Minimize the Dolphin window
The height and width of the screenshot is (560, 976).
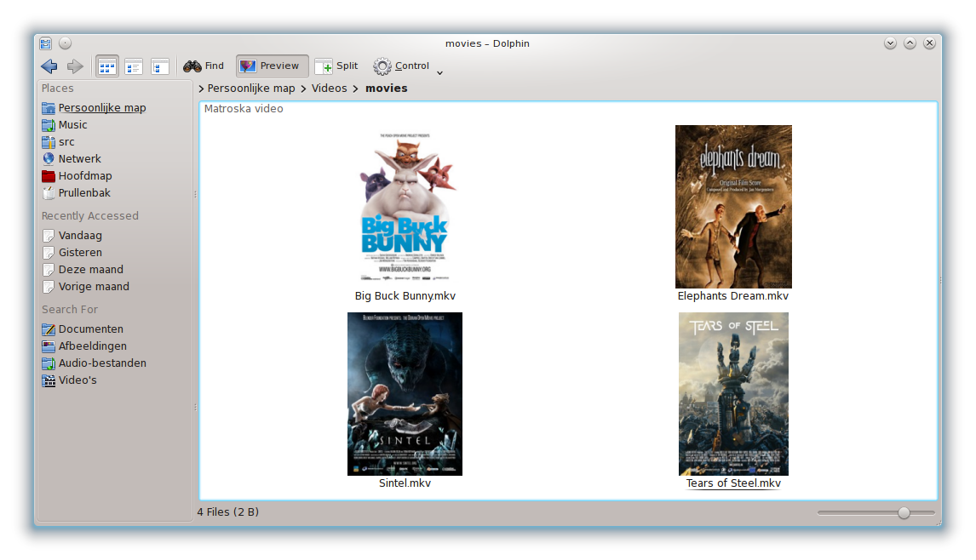tap(890, 43)
